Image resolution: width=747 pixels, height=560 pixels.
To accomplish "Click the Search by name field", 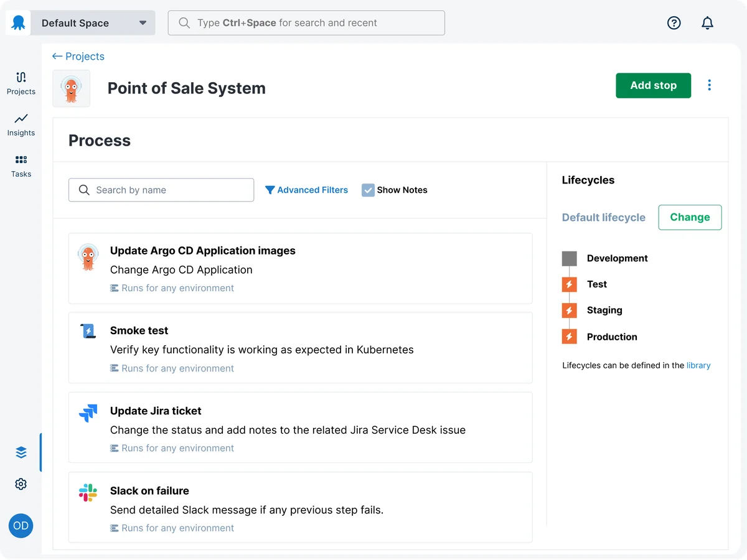I will pos(161,190).
